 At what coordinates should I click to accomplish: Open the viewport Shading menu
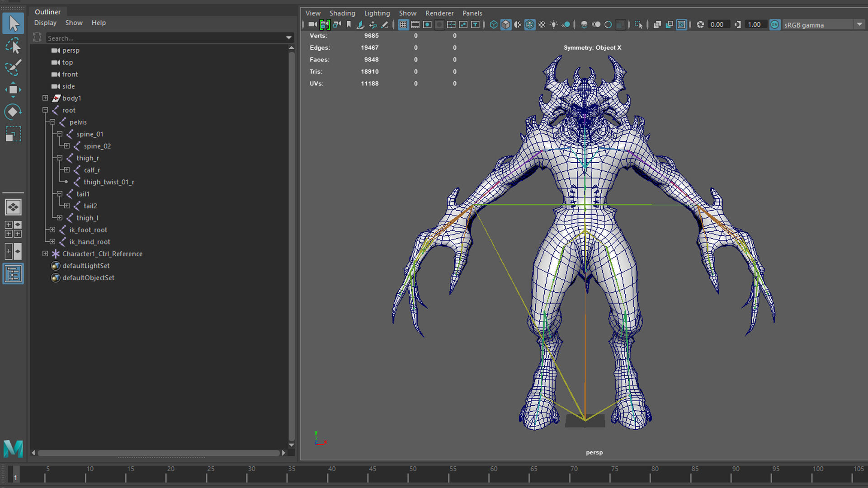(x=342, y=13)
